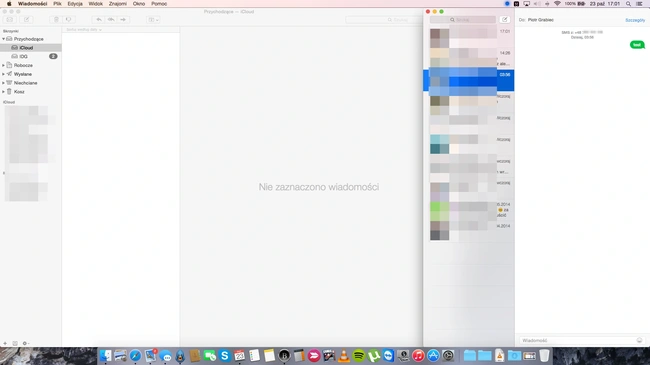Click the Get Mail envelope icon in Mail
This screenshot has width=650, height=365.
tap(10, 19)
